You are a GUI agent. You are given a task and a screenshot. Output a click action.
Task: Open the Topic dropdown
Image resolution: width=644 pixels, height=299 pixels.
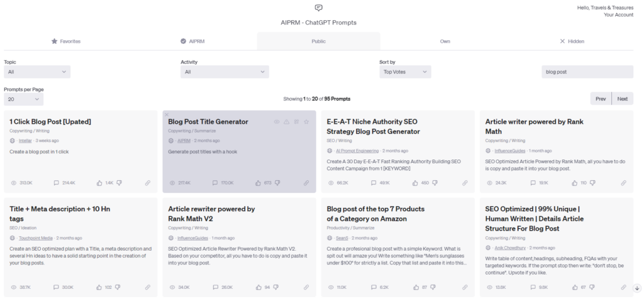click(x=37, y=72)
